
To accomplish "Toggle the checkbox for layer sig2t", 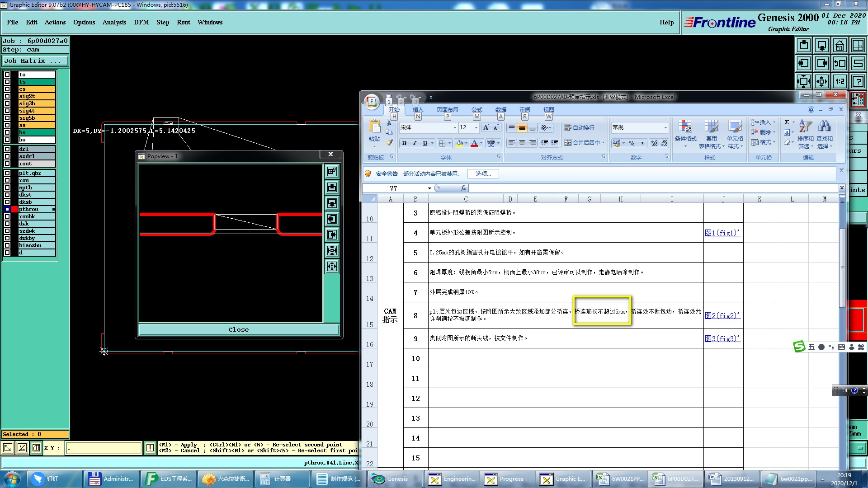I will pos(7,96).
